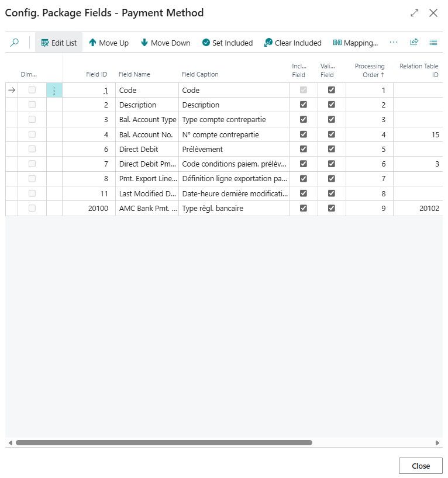Open the Mapping... action
The height and width of the screenshot is (478, 448).
coord(355,43)
